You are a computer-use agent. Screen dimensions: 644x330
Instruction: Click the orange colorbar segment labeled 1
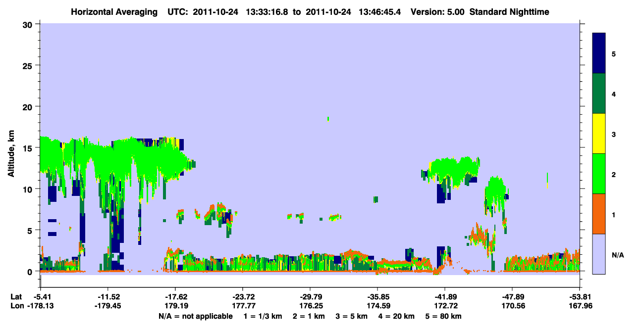click(599, 214)
